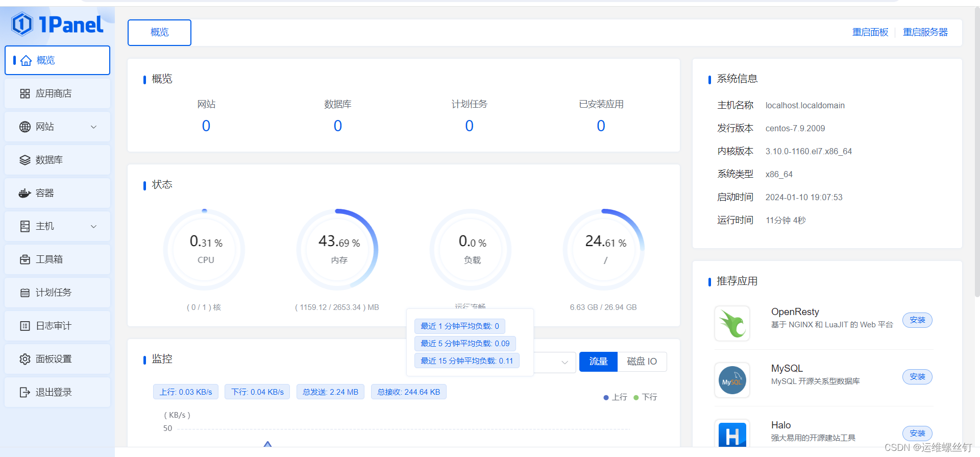Toggle the 下行 legend item in chart
The width and height of the screenshot is (980, 457).
pyautogui.click(x=645, y=397)
